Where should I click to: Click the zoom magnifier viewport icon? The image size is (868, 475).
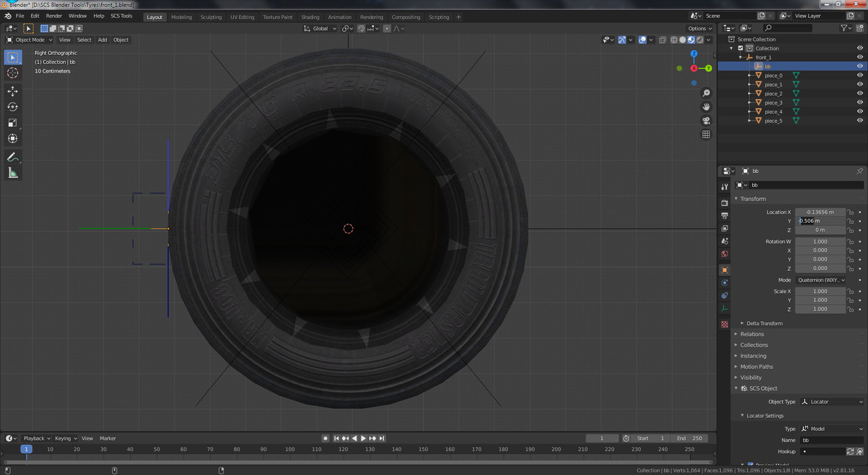pos(706,93)
